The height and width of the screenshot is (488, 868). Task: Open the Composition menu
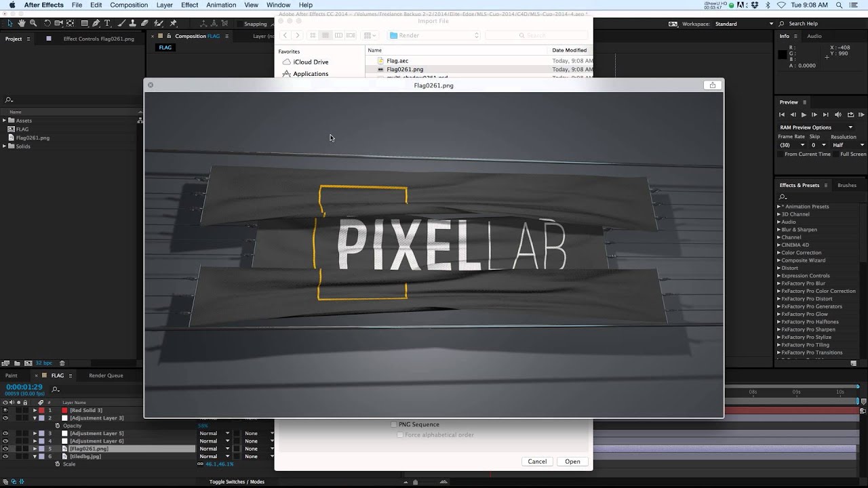(x=129, y=5)
